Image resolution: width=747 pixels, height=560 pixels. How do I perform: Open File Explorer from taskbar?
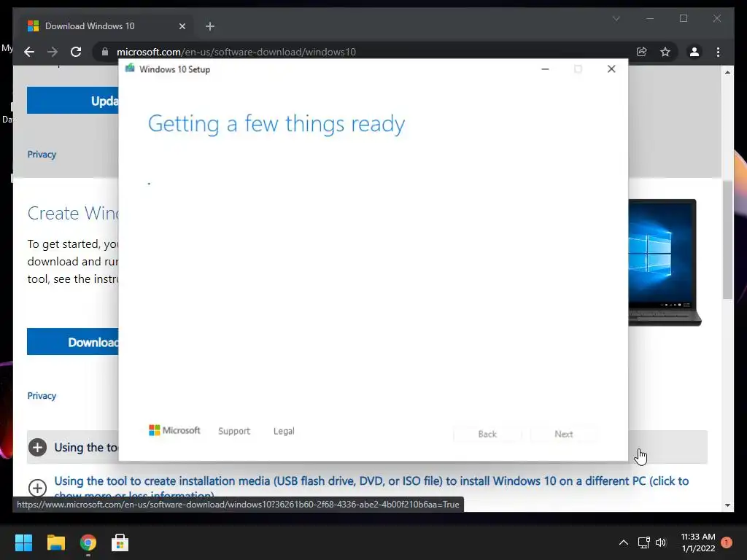point(55,542)
